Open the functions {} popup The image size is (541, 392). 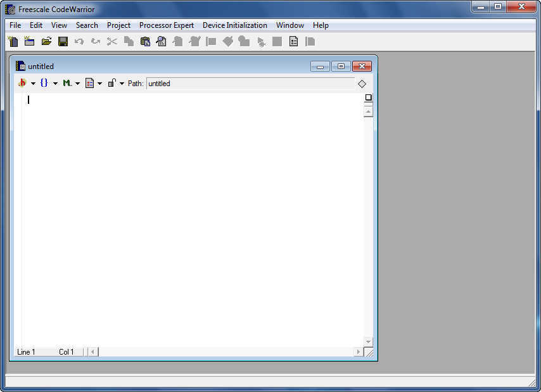click(44, 83)
